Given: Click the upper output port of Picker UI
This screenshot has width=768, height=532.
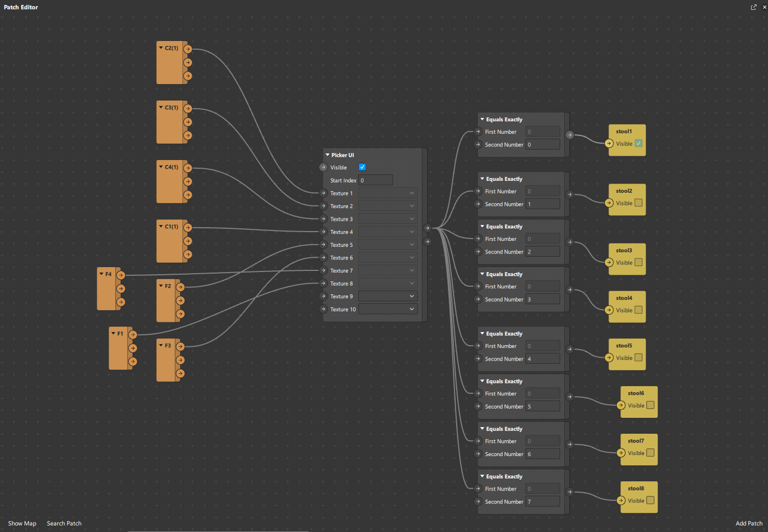Looking at the screenshot, I should coord(427,228).
